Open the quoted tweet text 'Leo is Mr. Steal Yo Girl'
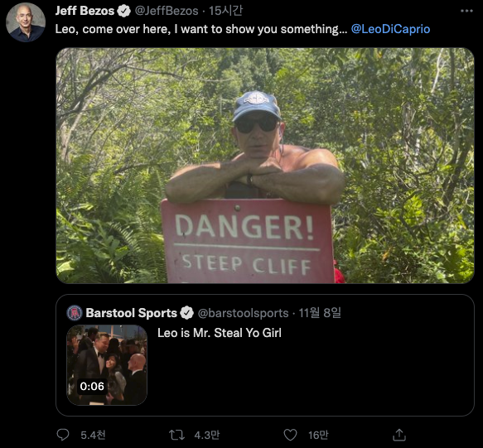The width and height of the screenshot is (483, 448). (x=220, y=333)
